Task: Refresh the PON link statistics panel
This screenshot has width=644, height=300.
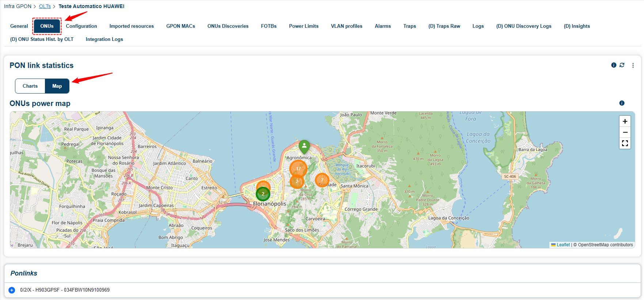Action: pyautogui.click(x=622, y=65)
